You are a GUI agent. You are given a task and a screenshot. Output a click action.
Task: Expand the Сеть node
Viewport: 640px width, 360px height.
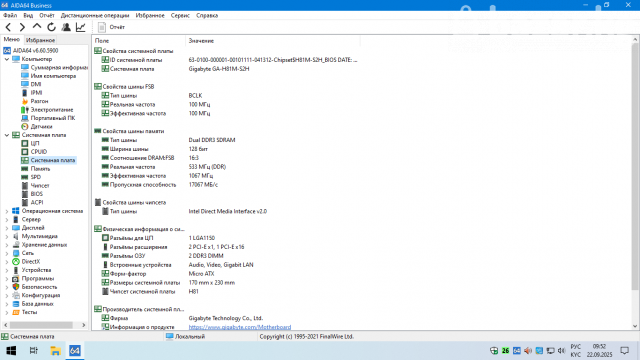[7, 253]
